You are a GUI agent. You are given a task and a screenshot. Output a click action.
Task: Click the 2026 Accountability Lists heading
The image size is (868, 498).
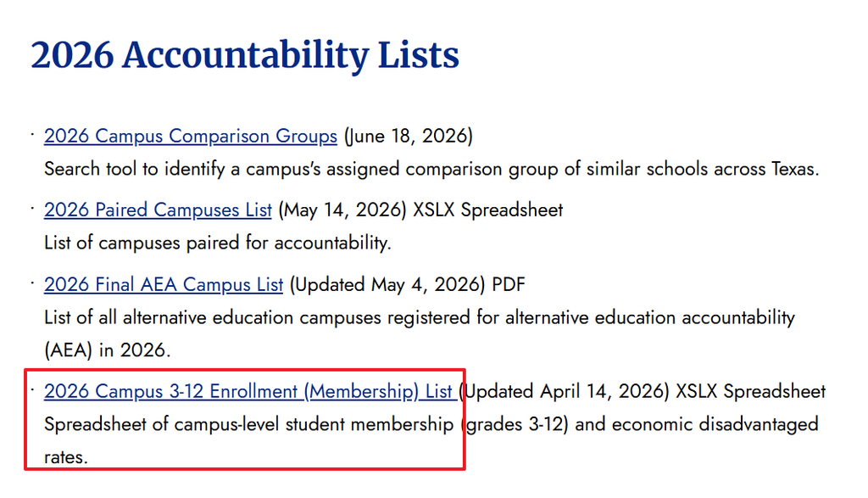(x=245, y=55)
